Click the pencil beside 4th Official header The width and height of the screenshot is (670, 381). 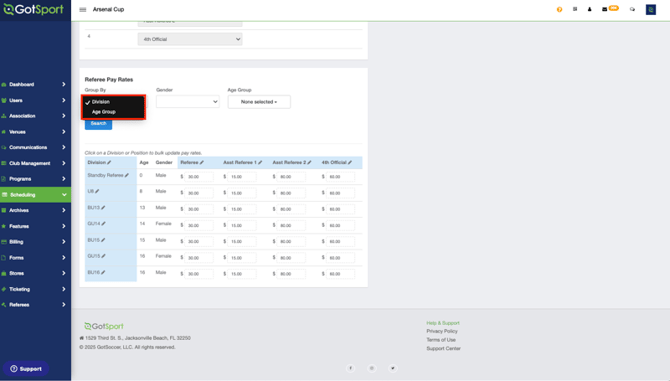click(x=350, y=163)
